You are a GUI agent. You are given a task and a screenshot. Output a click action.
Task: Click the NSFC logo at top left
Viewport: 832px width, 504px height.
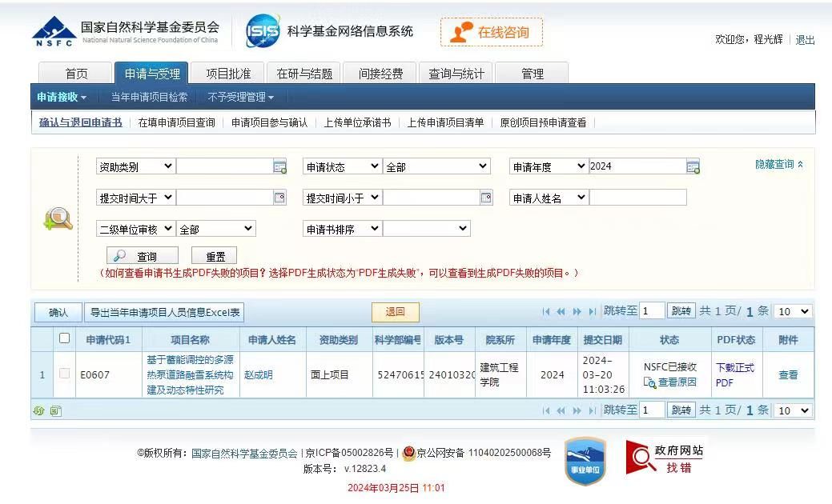[x=54, y=31]
